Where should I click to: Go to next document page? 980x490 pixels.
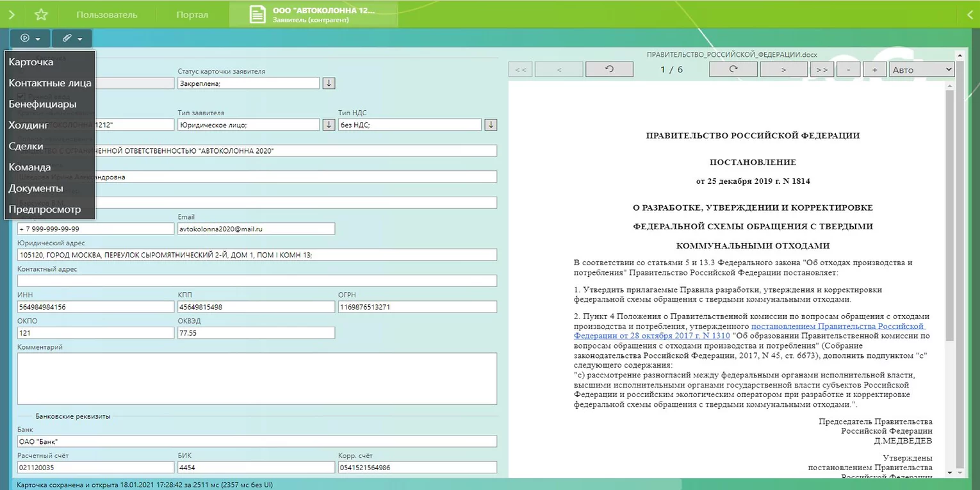click(784, 69)
